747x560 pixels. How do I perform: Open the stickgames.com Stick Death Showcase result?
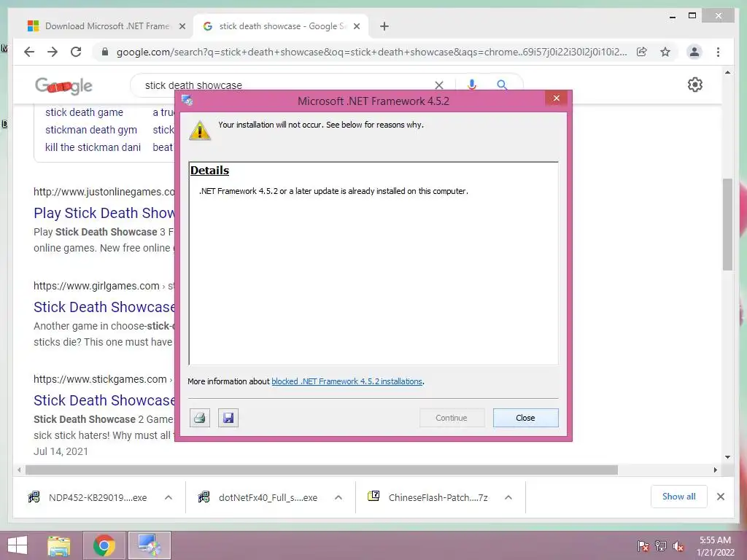(x=104, y=400)
